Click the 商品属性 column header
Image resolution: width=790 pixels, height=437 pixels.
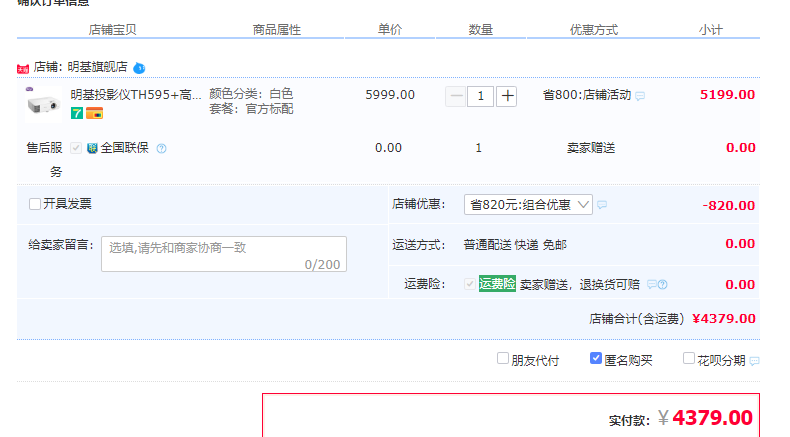pos(277,30)
